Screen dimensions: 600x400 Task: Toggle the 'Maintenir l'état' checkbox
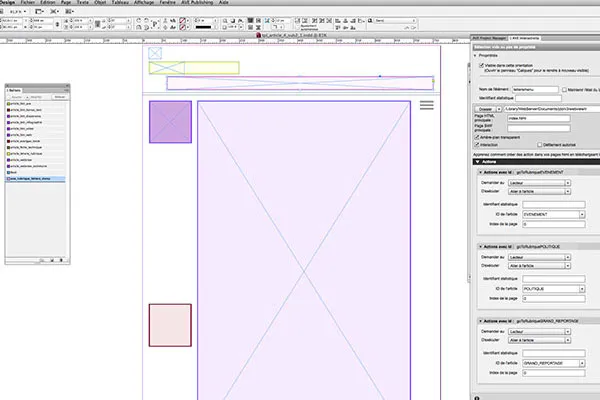pyautogui.click(x=564, y=90)
